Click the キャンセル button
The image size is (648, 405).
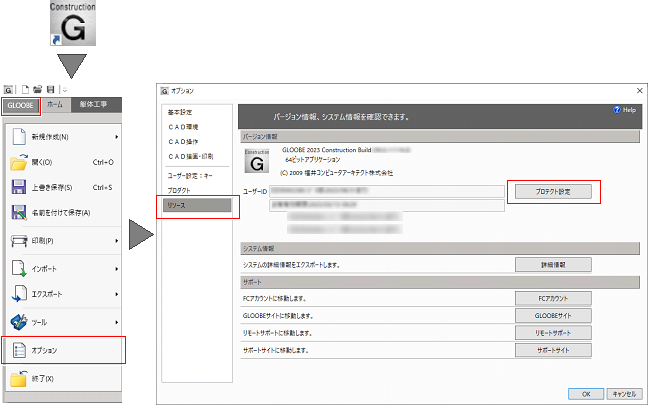[x=624, y=394]
